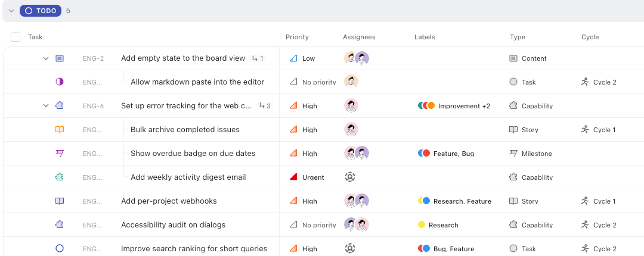Open task Improve search ranking for short queries
The width and height of the screenshot is (644, 256).
(x=194, y=249)
